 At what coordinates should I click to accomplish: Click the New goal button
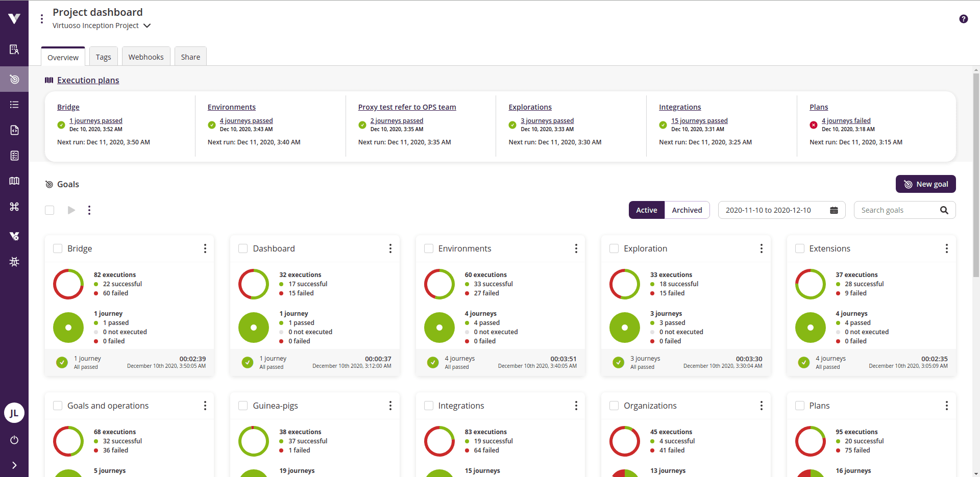pyautogui.click(x=926, y=184)
